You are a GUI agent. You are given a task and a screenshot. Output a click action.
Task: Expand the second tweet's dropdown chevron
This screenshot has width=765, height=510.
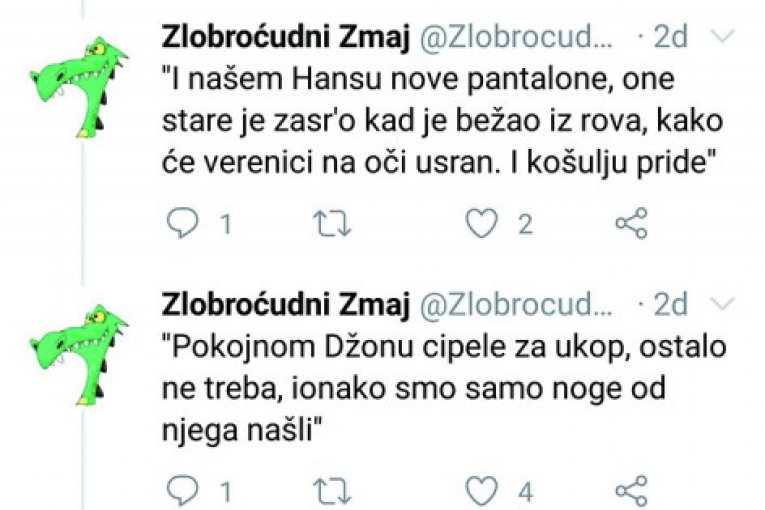click(720, 304)
